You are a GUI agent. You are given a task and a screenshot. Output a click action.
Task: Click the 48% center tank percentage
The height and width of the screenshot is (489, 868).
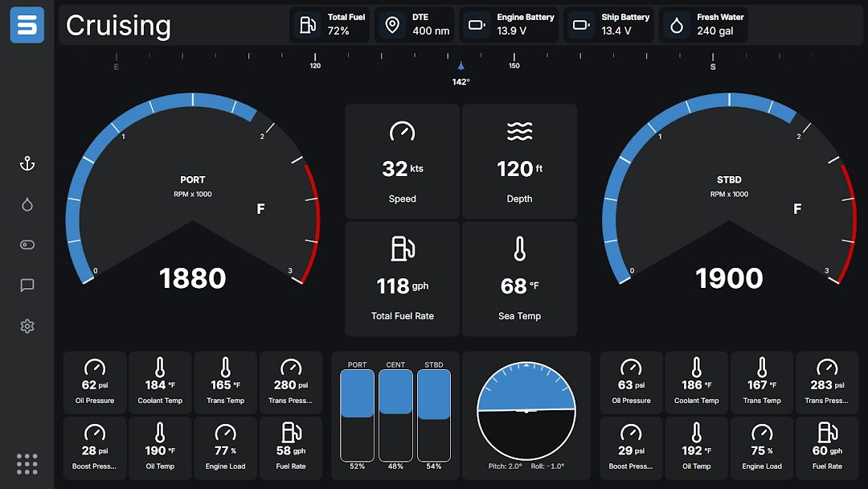(x=395, y=466)
